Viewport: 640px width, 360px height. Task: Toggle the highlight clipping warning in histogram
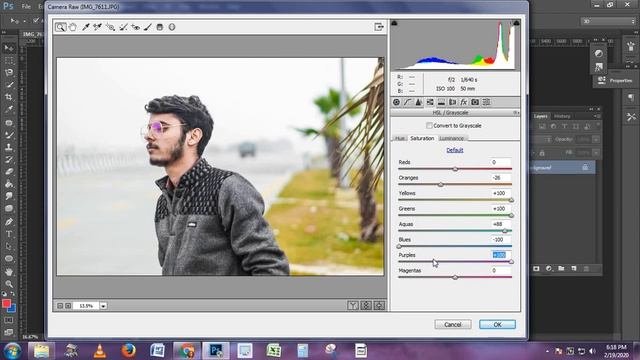pos(516,23)
